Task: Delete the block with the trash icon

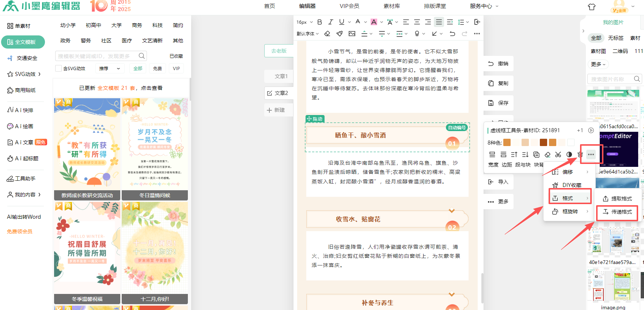Action: click(580, 154)
